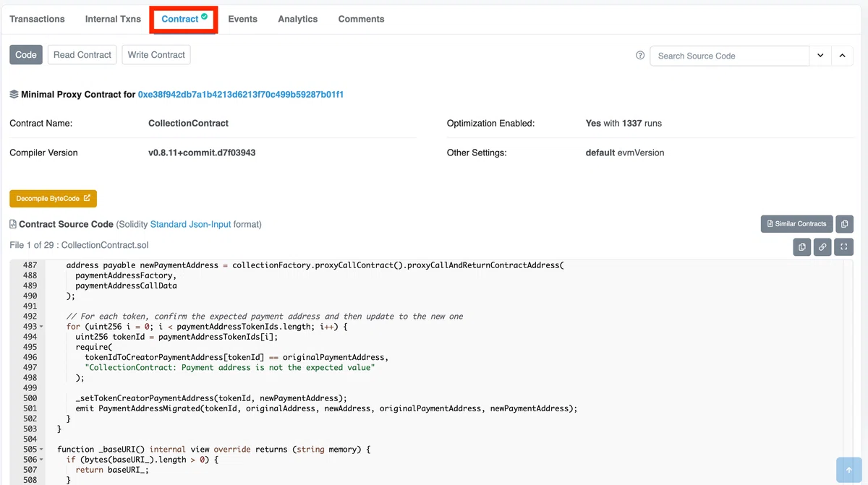Open the Standard Json-Input link
Viewport: 868px width, 485px height.
[x=190, y=224]
